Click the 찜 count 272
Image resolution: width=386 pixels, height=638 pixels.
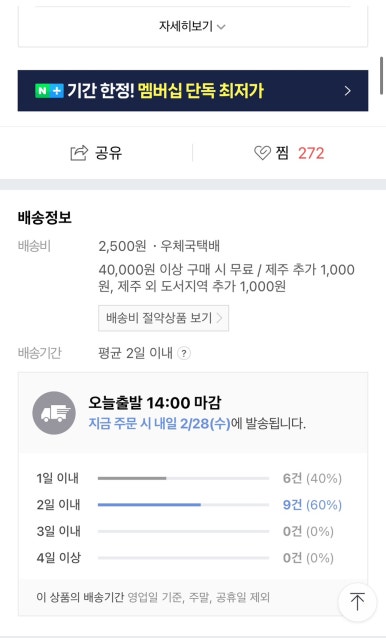(311, 153)
